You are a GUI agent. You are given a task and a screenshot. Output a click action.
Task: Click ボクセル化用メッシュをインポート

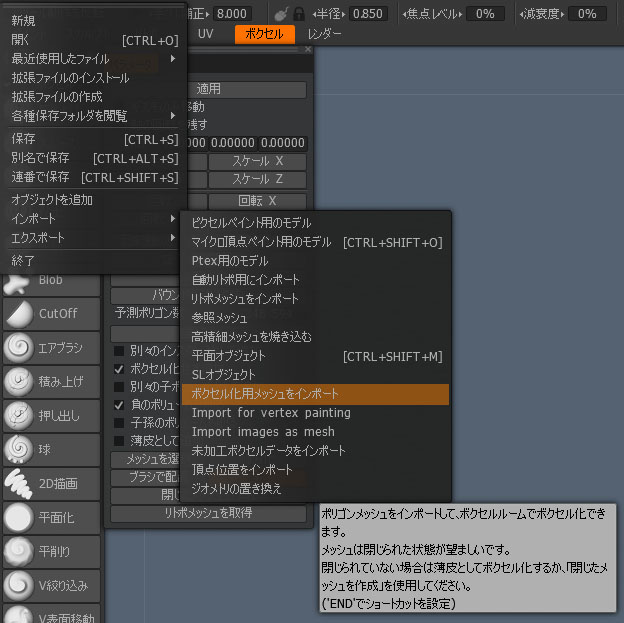316,394
